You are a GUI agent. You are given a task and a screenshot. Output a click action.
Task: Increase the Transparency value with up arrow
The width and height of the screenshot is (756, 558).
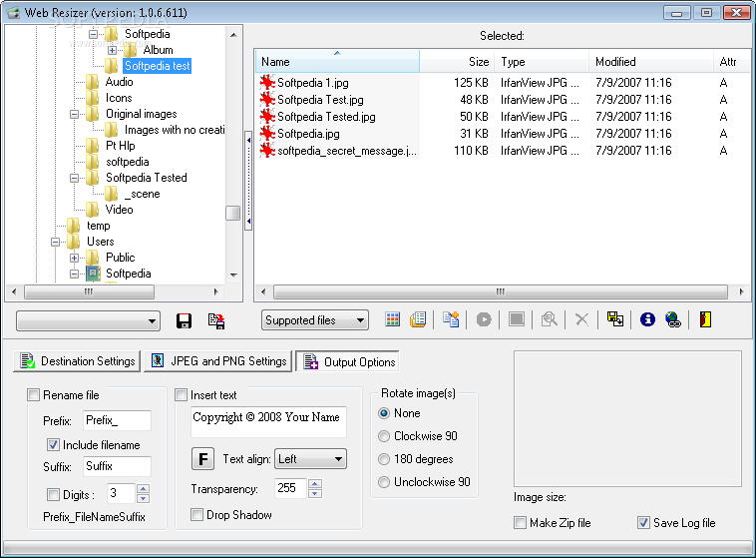pyautogui.click(x=315, y=483)
